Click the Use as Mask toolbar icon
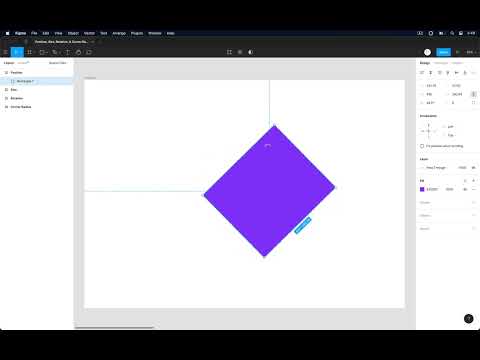Image resolution: width=480 pixels, height=360 pixels. [251, 52]
